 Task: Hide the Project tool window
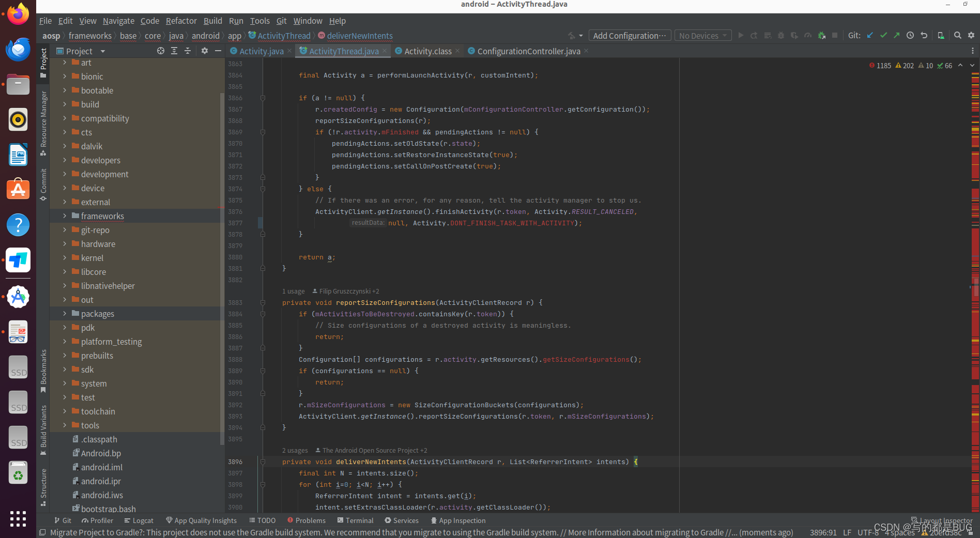[218, 51]
